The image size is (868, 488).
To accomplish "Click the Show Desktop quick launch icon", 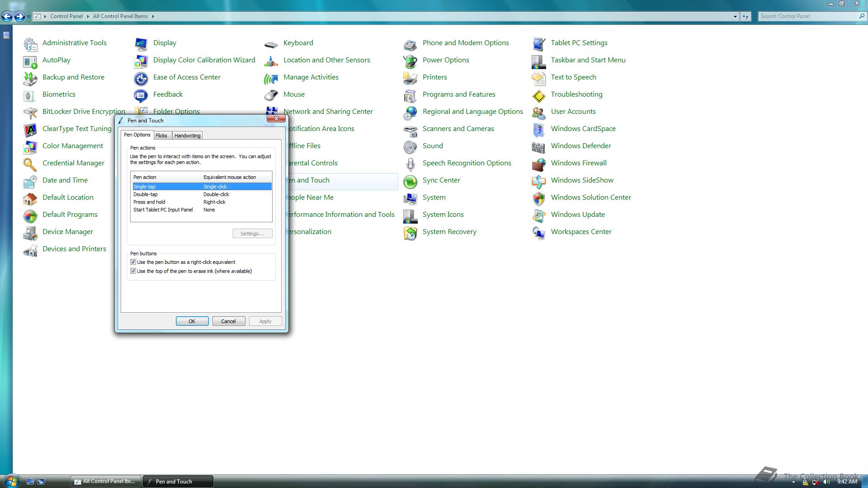I will (30, 482).
